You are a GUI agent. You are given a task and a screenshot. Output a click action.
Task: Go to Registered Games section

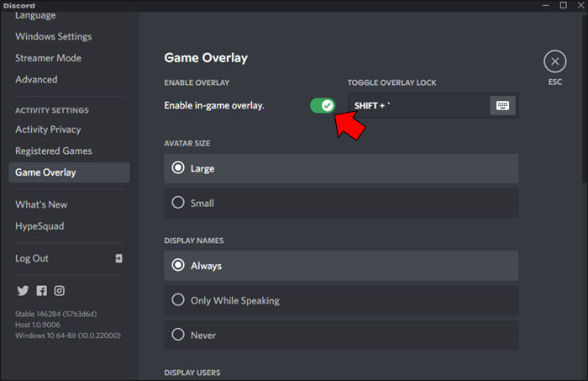coord(54,151)
